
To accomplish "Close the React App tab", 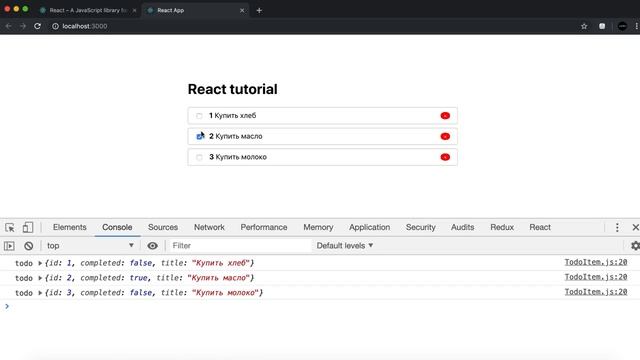I will (242, 10).
